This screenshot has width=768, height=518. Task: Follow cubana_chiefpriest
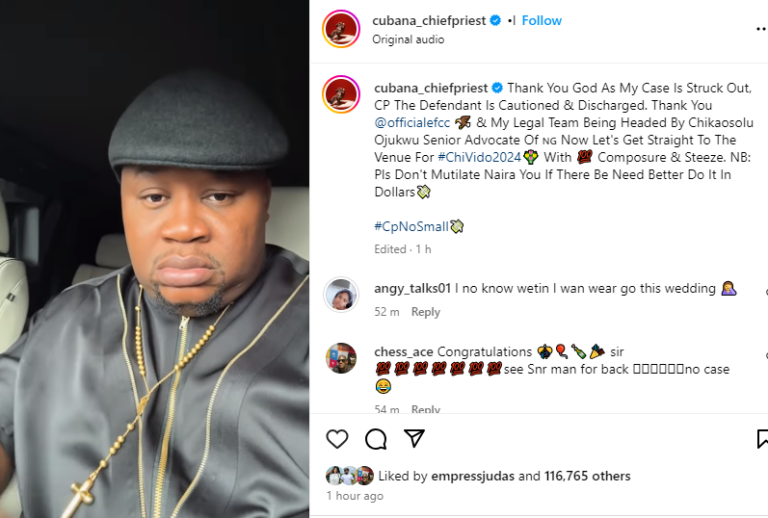pos(542,20)
